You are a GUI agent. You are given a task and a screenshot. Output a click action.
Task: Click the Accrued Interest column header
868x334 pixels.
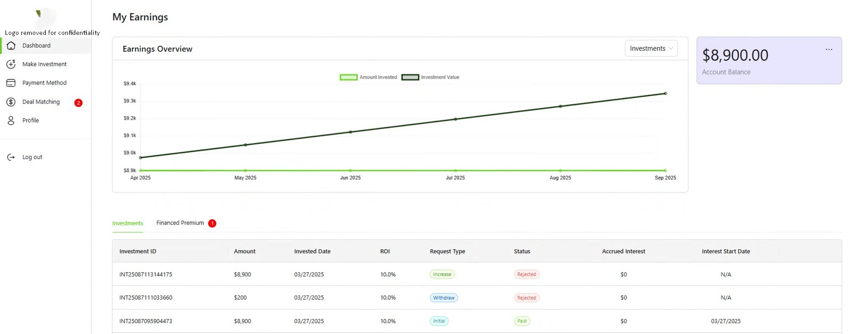(623, 252)
